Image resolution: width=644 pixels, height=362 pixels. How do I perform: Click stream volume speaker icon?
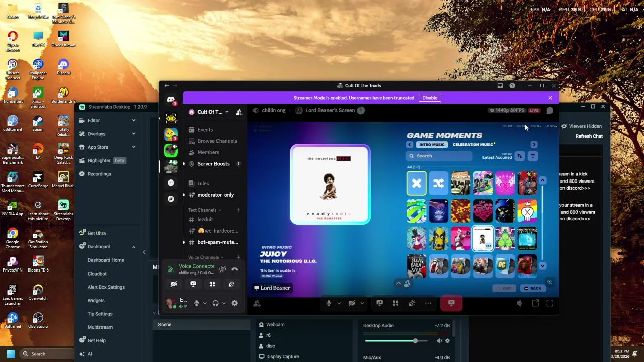point(519,303)
